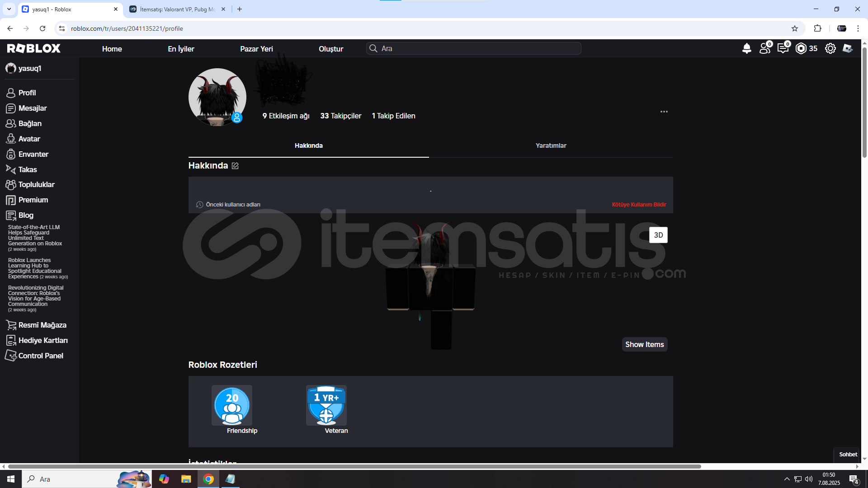
Task: Reload the page
Action: coord(42,28)
